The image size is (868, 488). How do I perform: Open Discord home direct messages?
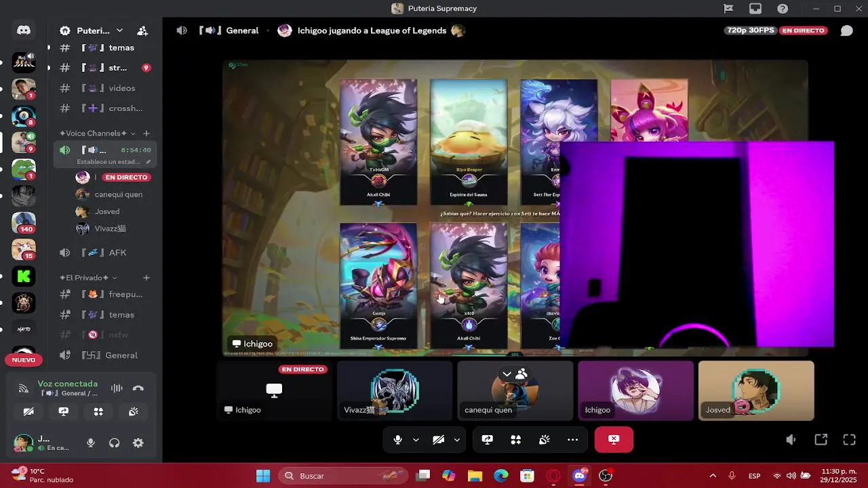(x=24, y=30)
